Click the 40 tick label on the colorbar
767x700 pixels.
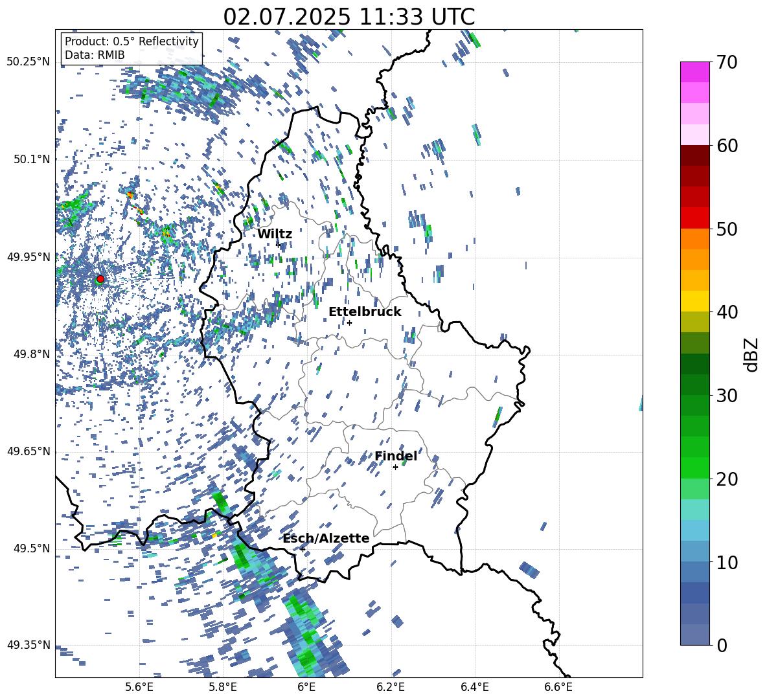727,312
